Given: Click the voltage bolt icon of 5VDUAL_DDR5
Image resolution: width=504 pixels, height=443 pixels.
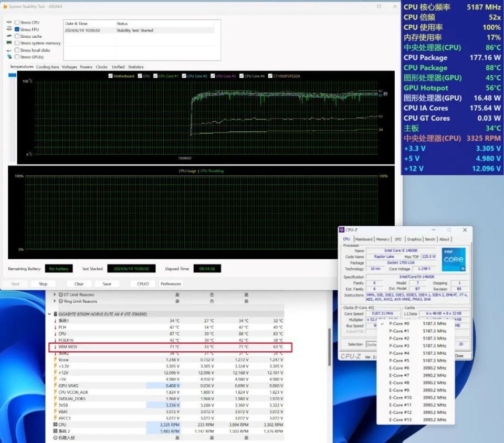Looking at the screenshot, I should click(55, 399).
